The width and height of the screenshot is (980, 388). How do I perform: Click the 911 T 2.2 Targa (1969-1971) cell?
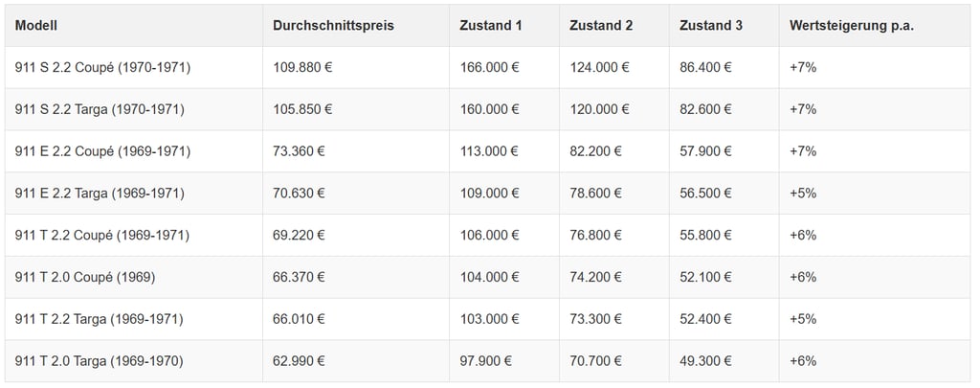[x=134, y=319]
